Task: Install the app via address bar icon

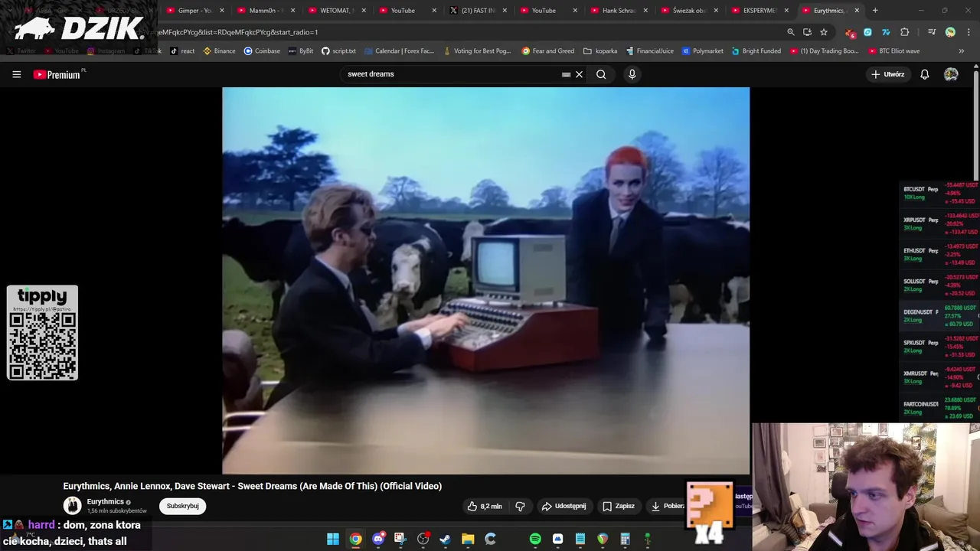Action: (807, 32)
